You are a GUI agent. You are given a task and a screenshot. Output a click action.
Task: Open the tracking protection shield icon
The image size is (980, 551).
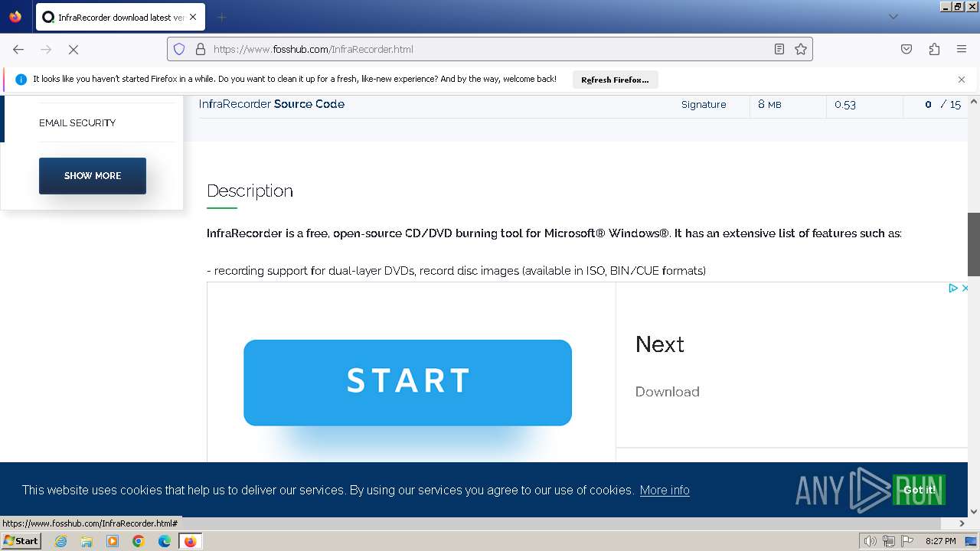pyautogui.click(x=179, y=49)
